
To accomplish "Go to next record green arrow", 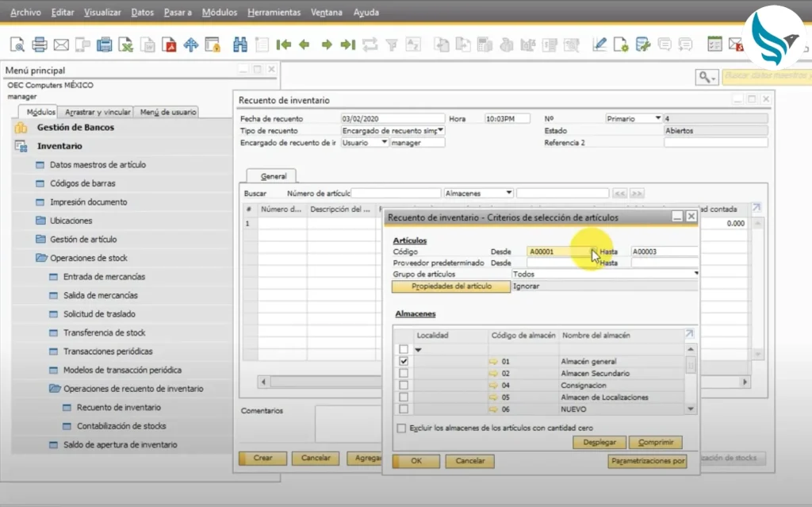I will 326,44.
